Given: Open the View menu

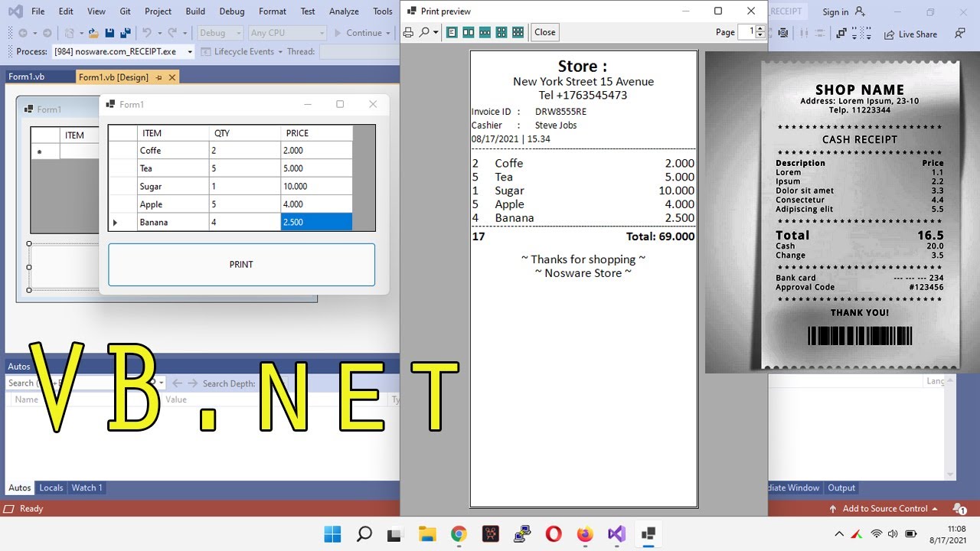Looking at the screenshot, I should click(96, 11).
